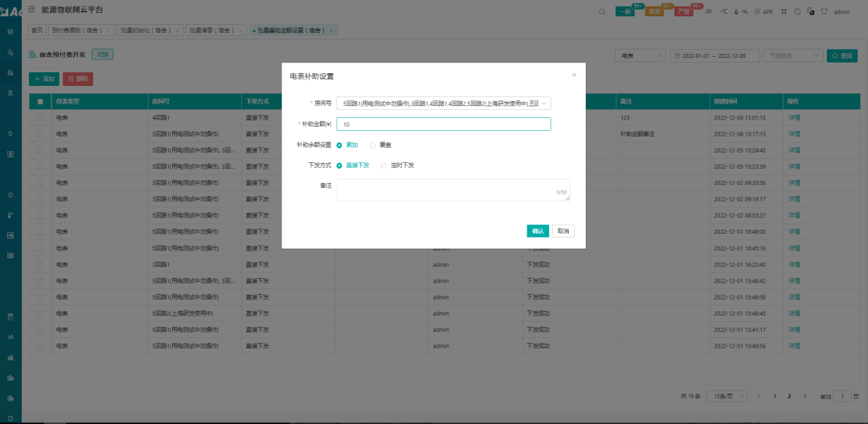Toggle the select-all checkbox in table header
The width and height of the screenshot is (868, 424).
click(40, 102)
